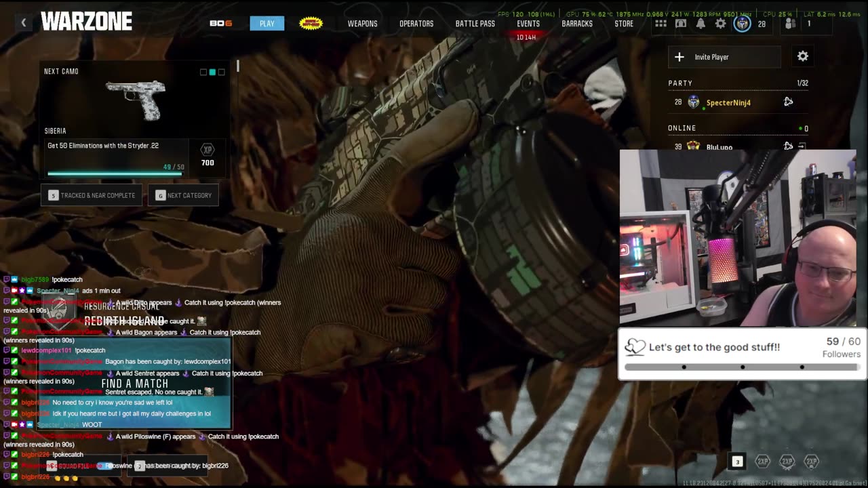Open the yellow starburst promo tab
Viewport: 868px width, 488px height.
[311, 23]
